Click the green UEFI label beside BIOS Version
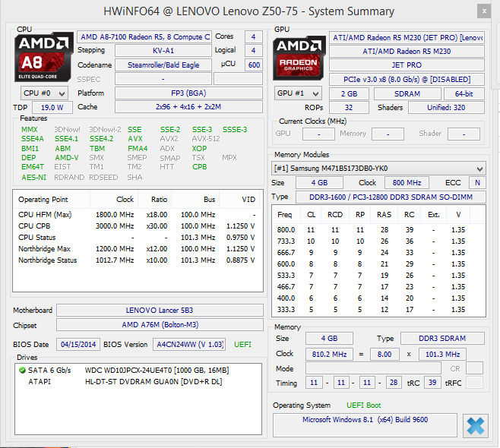Image resolution: width=500 pixels, height=448 pixels. coord(242,345)
